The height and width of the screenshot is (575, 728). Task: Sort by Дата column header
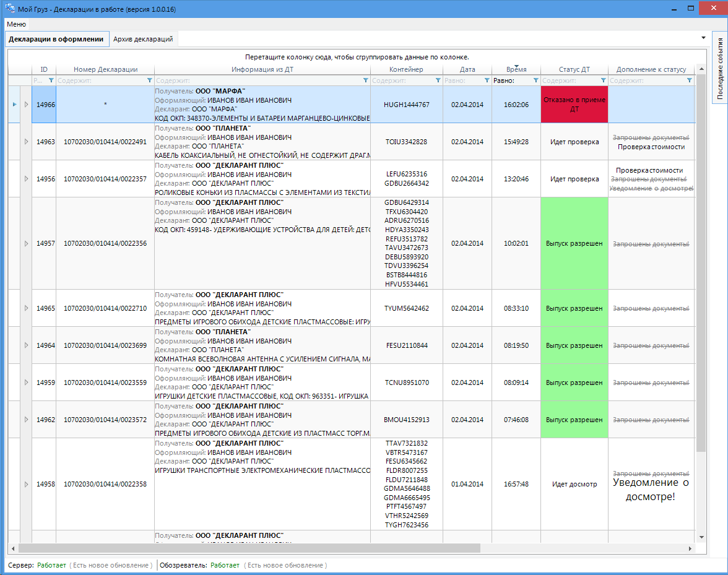467,69
